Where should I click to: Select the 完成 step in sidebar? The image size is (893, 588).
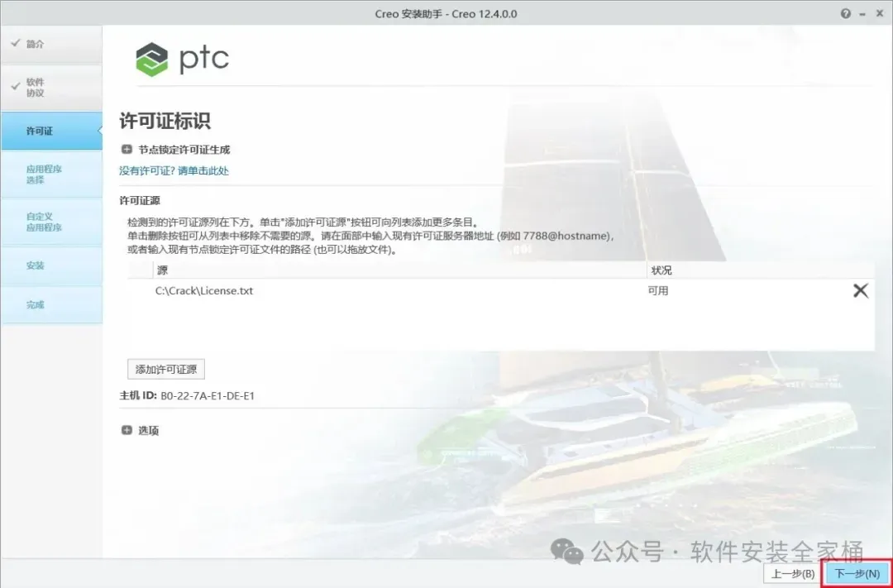(51, 305)
